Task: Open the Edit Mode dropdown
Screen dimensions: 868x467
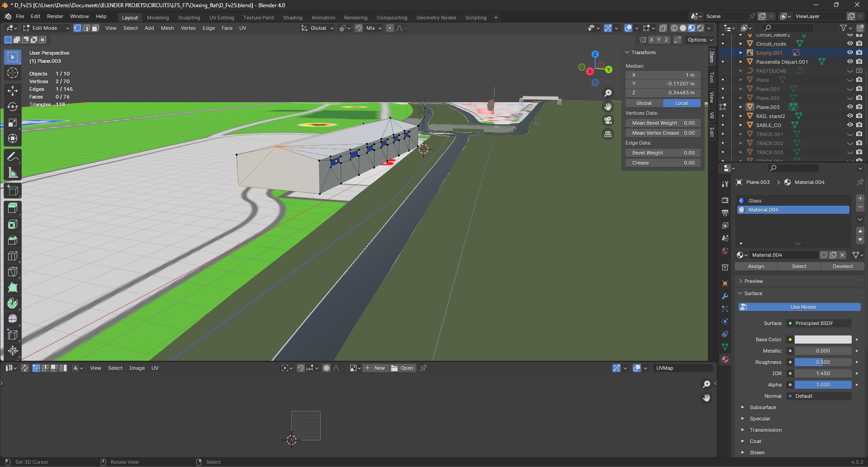Action: coord(46,28)
